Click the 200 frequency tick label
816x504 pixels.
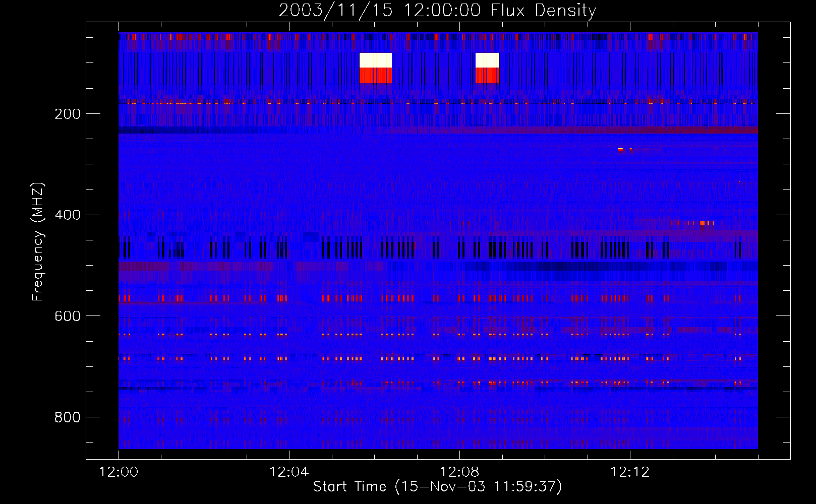click(68, 114)
